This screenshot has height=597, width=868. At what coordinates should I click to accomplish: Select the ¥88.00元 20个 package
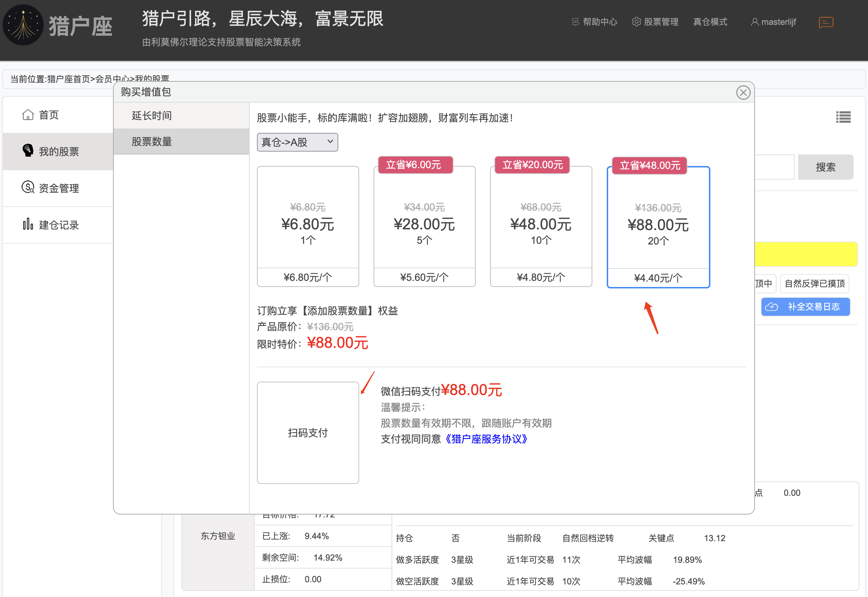point(658,227)
